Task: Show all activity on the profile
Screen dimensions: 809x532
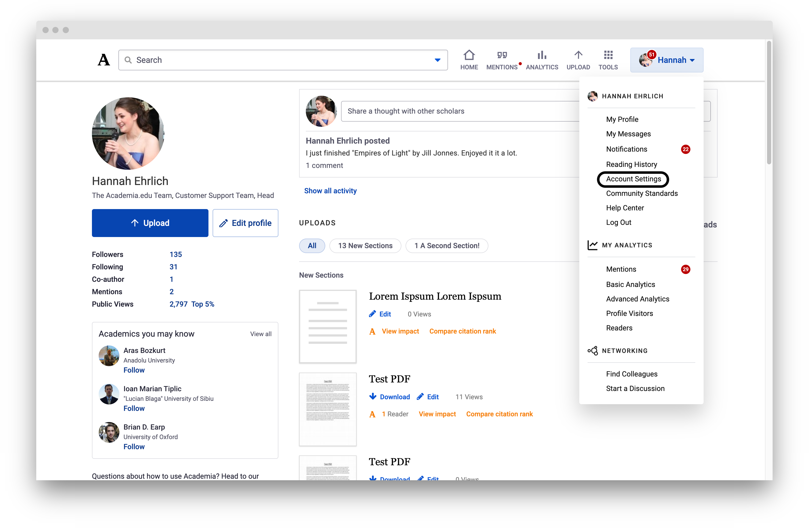Action: (x=330, y=191)
